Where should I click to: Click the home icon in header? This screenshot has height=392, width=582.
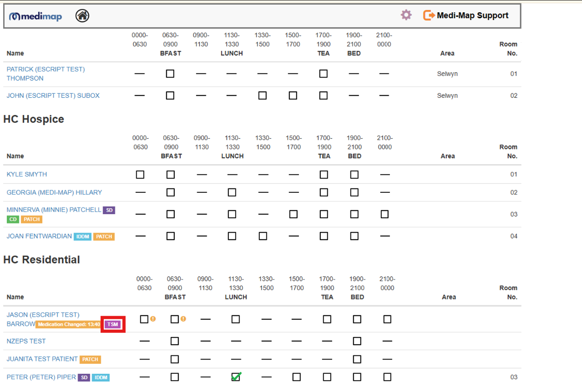pyautogui.click(x=82, y=16)
